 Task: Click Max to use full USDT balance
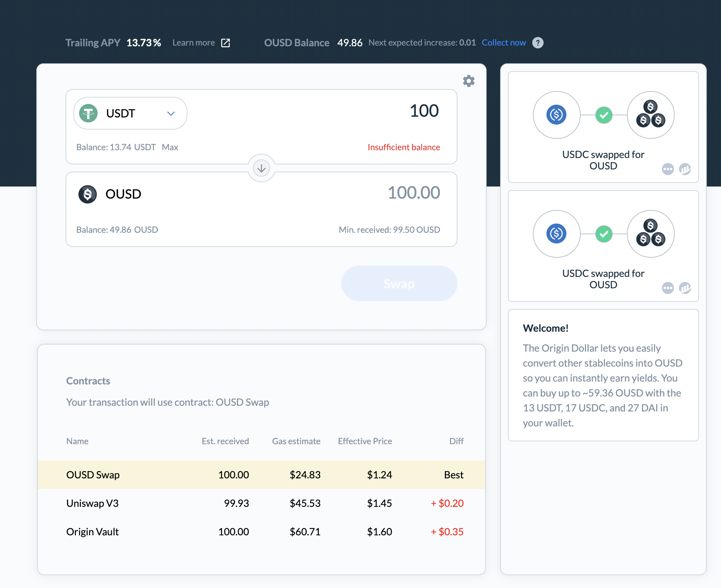(x=170, y=147)
